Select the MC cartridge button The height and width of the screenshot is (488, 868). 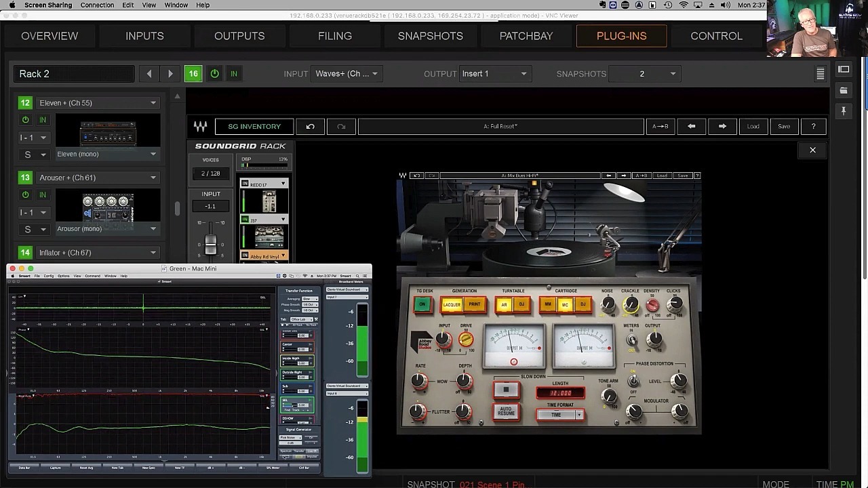click(x=565, y=305)
